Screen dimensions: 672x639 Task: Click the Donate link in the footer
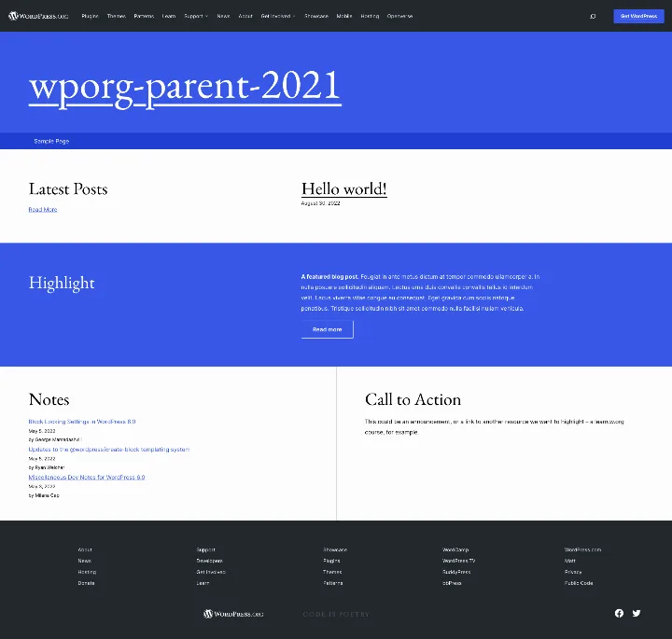tap(86, 583)
